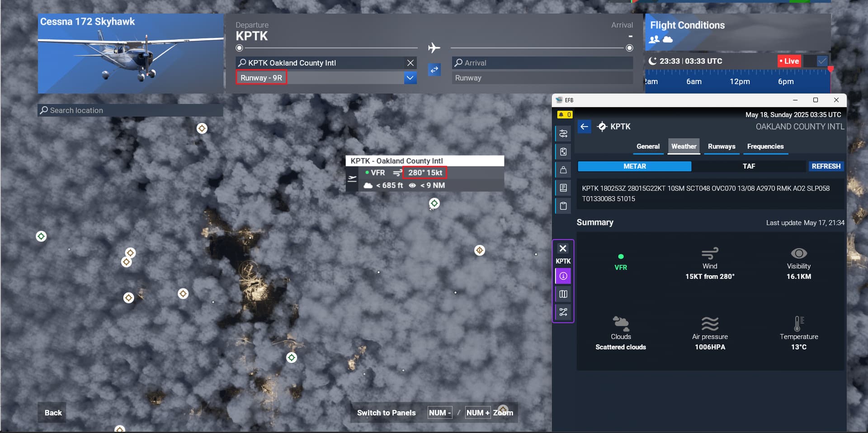Viewport: 868px width, 433px height.
Task: Open the General tab in EFB
Action: click(x=648, y=147)
